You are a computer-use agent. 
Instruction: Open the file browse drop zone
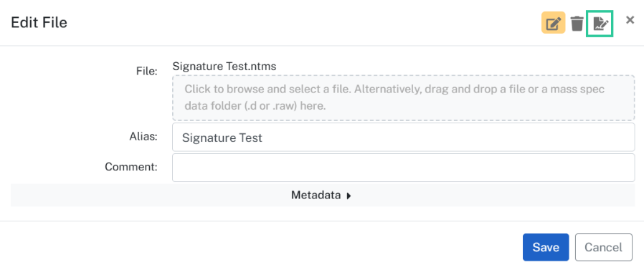click(403, 97)
